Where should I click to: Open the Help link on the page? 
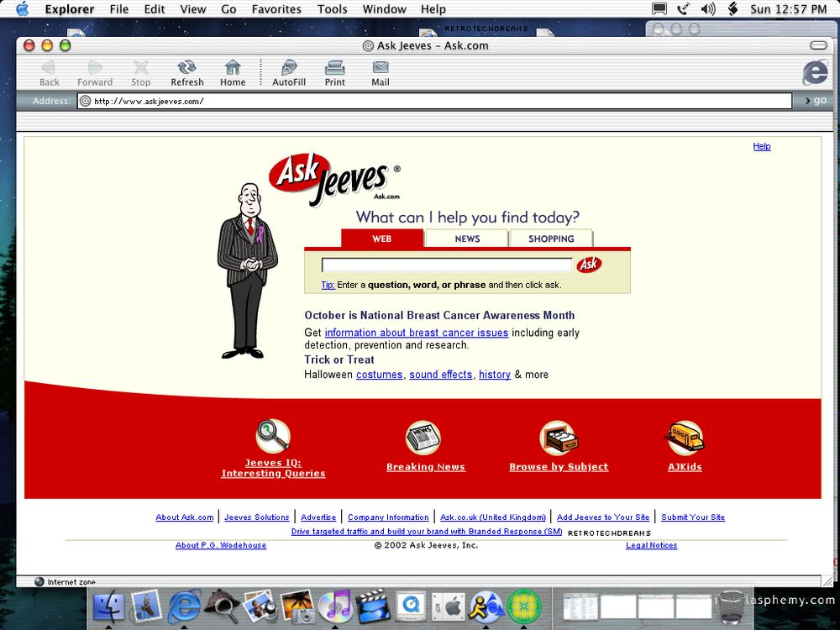pyautogui.click(x=762, y=146)
